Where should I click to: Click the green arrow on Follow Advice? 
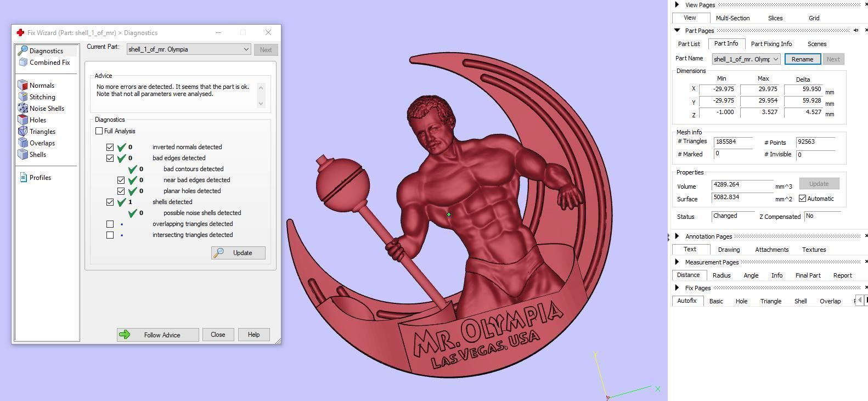[125, 335]
